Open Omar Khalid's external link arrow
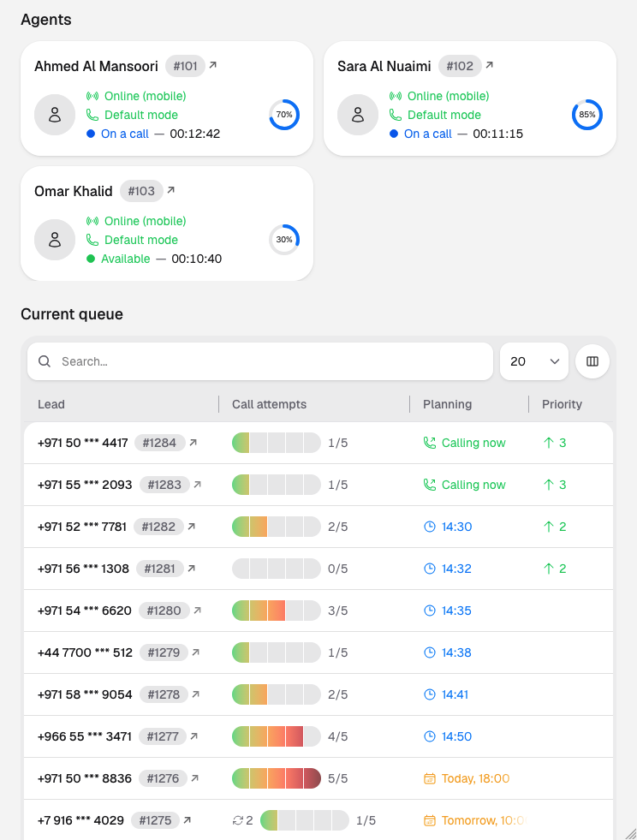 point(171,190)
